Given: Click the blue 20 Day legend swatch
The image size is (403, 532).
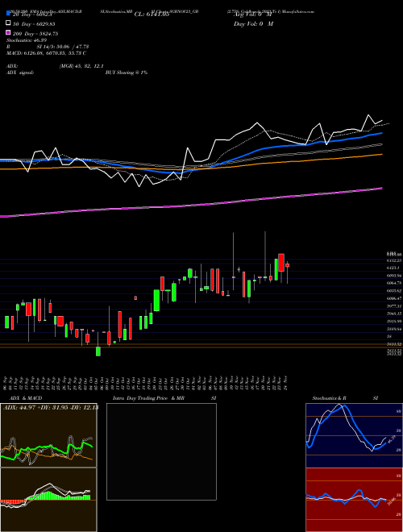Looking at the screenshot, I should click(9, 14).
